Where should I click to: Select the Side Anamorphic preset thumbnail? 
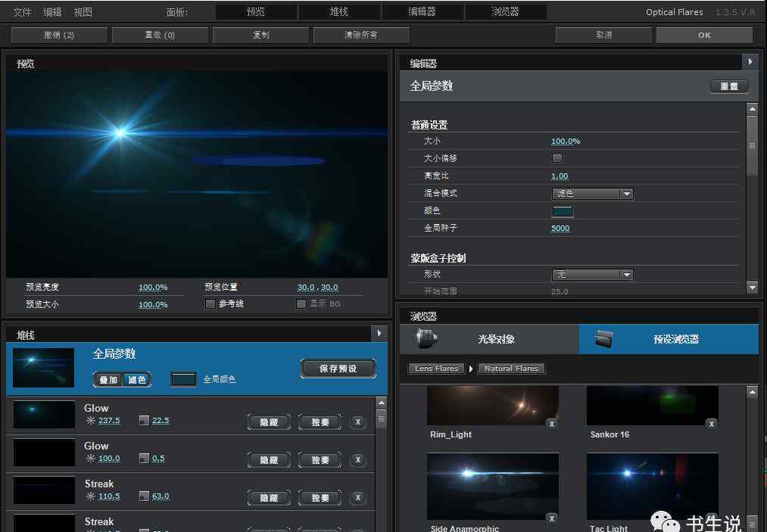493,487
